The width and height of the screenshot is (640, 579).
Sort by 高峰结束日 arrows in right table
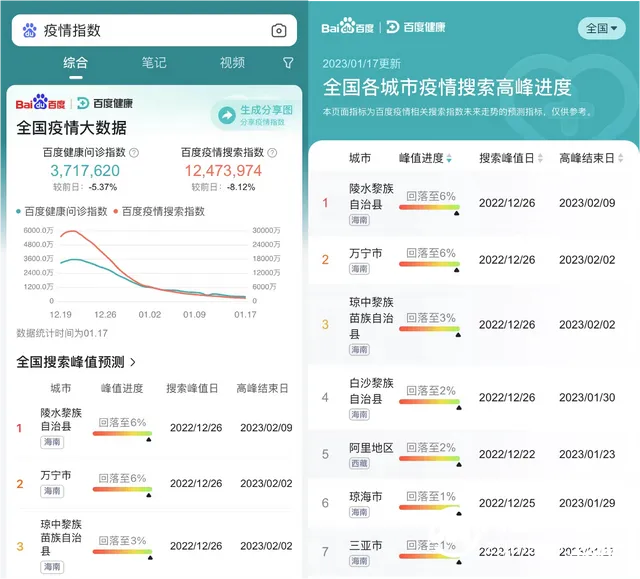click(620, 158)
